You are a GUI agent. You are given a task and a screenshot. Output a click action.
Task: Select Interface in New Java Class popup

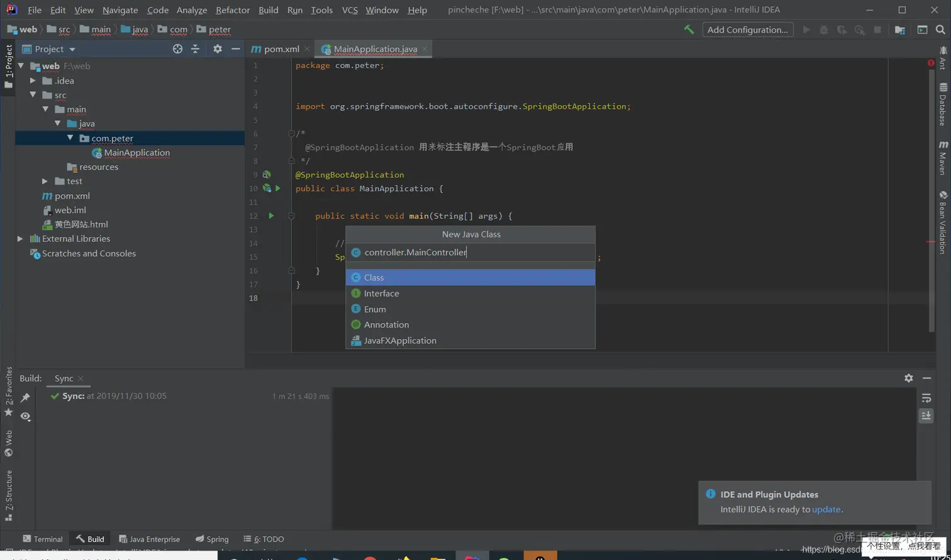(x=470, y=294)
